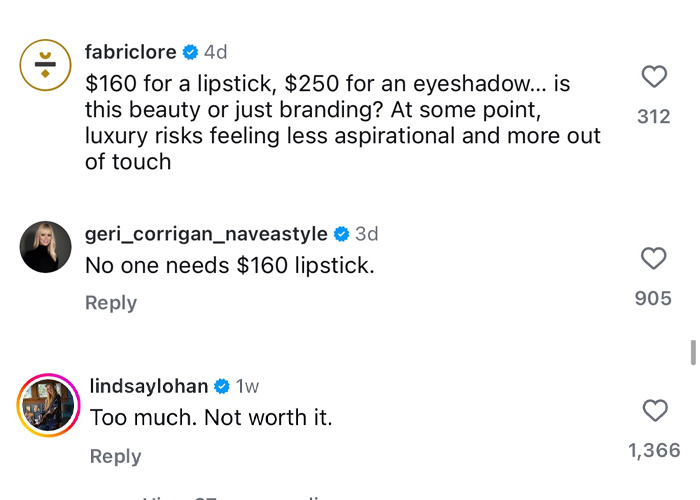Image resolution: width=700 pixels, height=500 pixels.
Task: Open the 1,366 likes list
Action: pyautogui.click(x=655, y=451)
